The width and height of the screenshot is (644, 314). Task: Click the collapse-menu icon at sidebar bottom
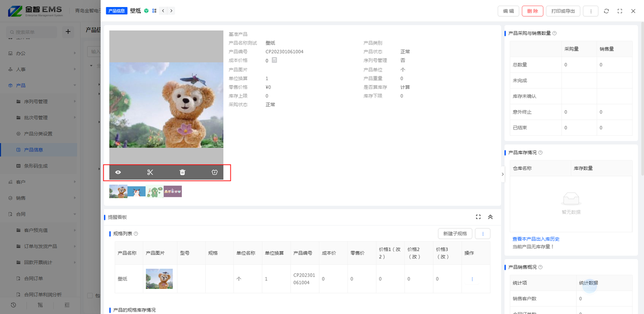tap(67, 305)
